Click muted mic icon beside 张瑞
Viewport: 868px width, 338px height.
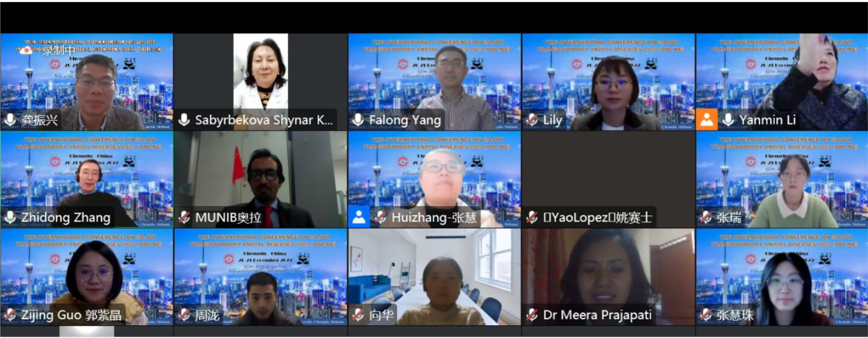[706, 217]
